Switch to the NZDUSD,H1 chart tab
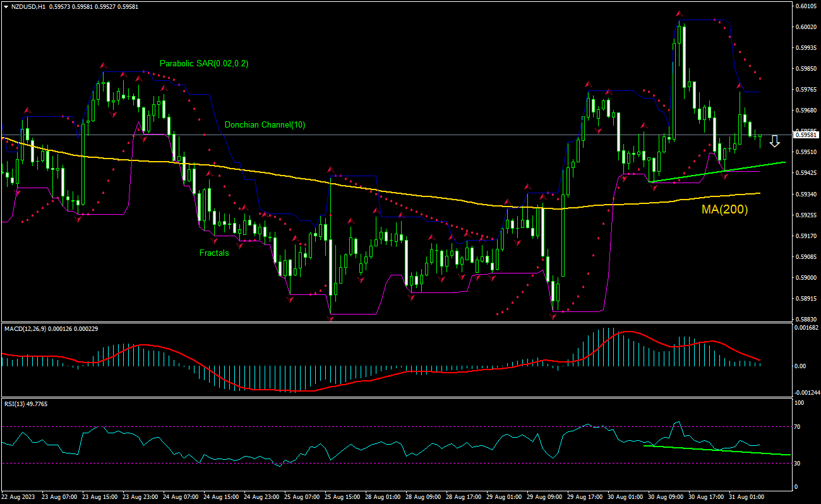The width and height of the screenshot is (821, 504). (28, 5)
